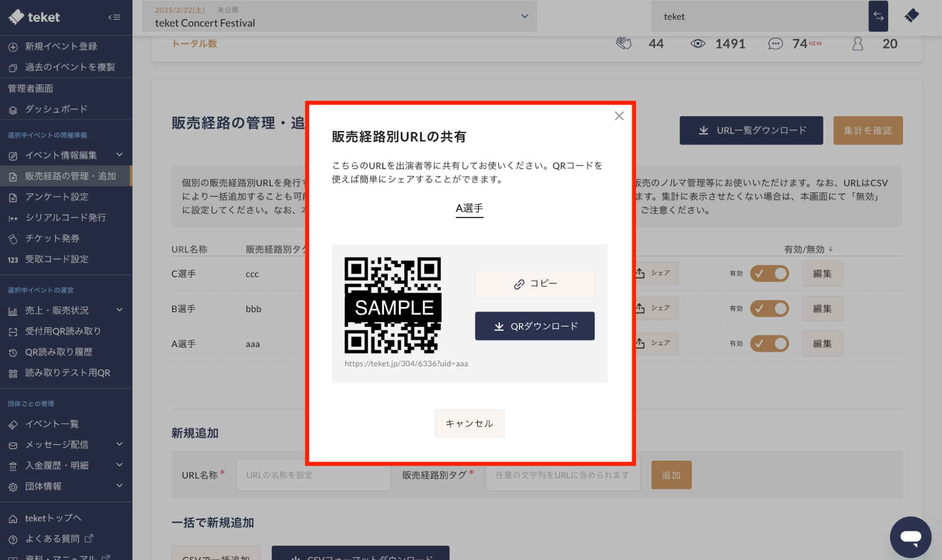942x560 pixels.
Task: Click the 集計を確認 button
Action: pyautogui.click(x=868, y=130)
